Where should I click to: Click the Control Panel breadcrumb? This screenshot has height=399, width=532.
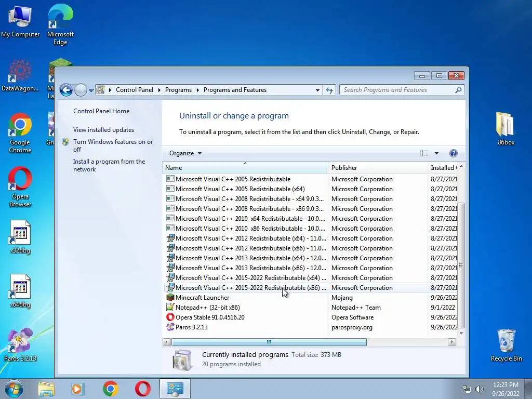135,90
